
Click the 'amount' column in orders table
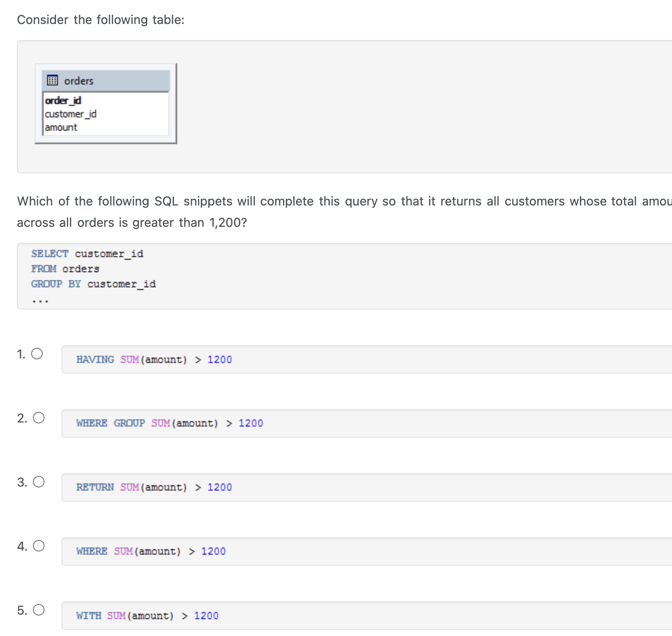61,127
